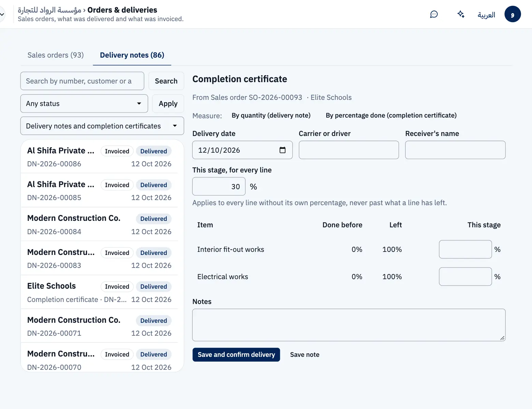Click the Search button

(166, 81)
